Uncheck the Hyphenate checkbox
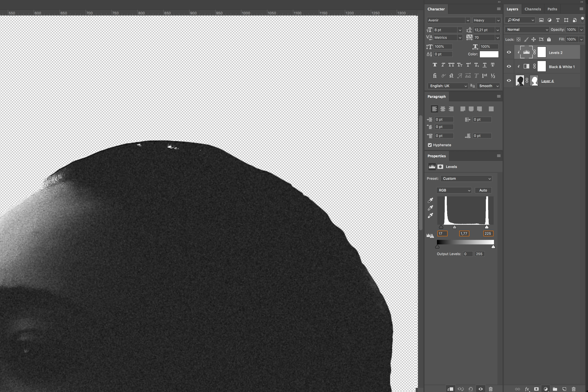Image resolution: width=588 pixels, height=392 pixels. (x=430, y=145)
